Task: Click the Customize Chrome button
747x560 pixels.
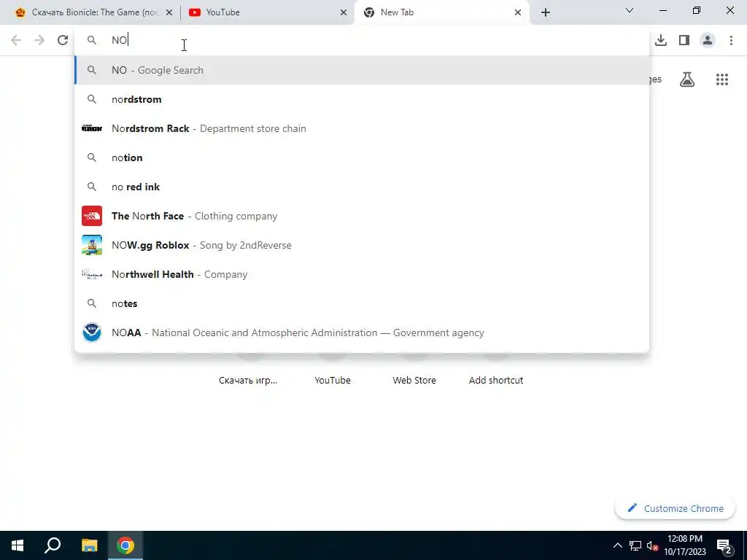Action: [x=675, y=508]
